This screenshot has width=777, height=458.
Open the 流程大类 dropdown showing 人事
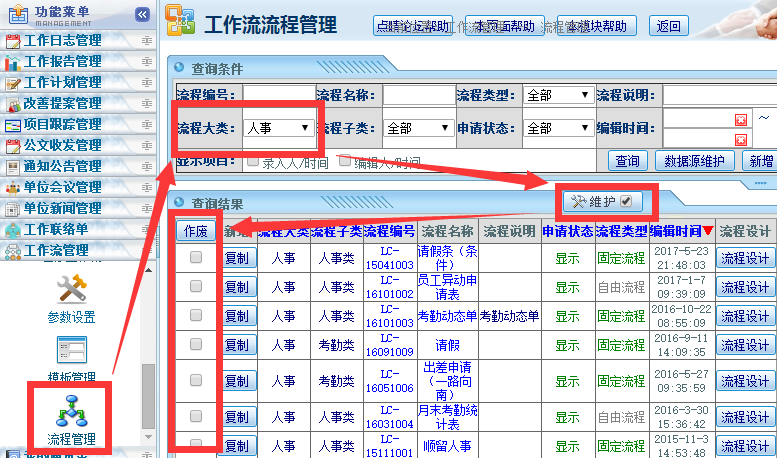[x=278, y=128]
